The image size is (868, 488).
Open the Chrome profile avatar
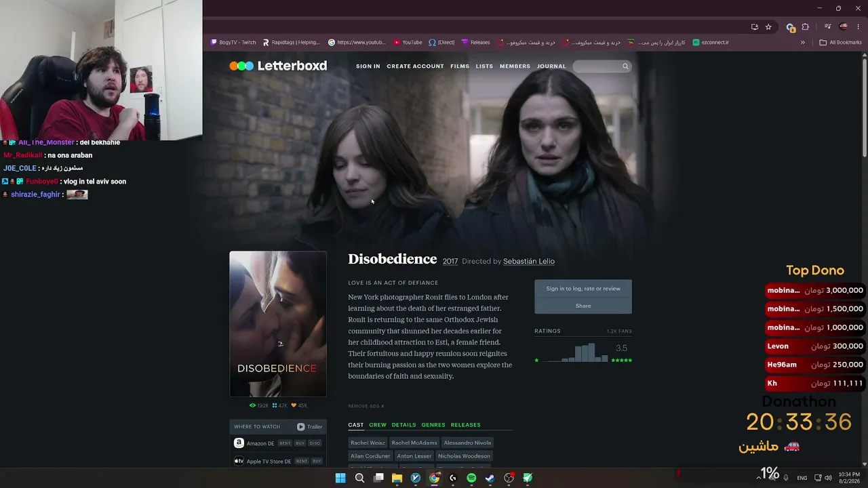coord(844,27)
